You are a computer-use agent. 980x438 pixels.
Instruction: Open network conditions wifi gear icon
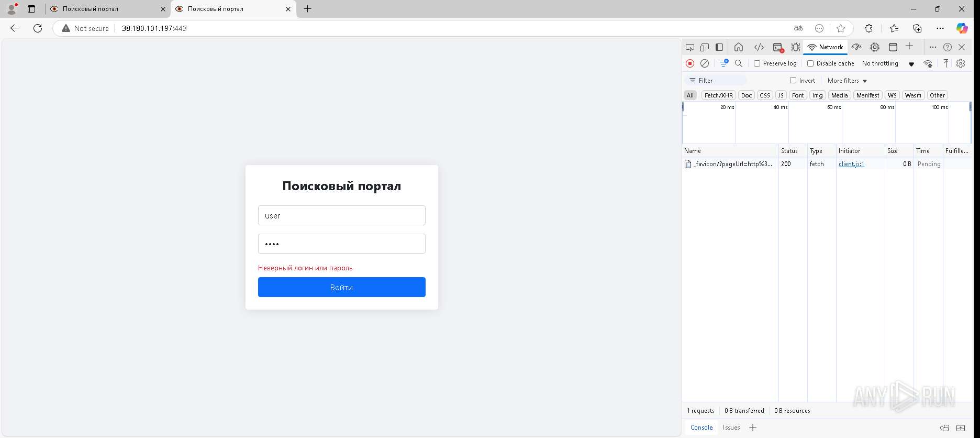pyautogui.click(x=928, y=63)
